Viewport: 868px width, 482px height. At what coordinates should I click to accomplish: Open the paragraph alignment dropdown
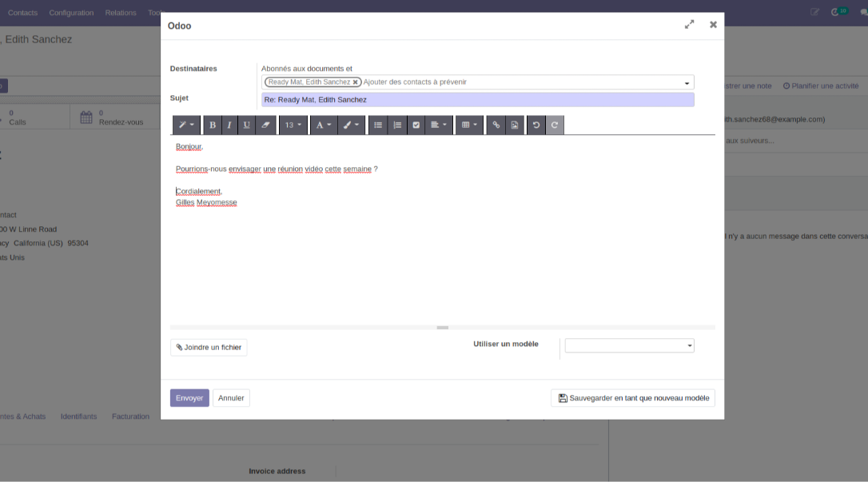[439, 125]
